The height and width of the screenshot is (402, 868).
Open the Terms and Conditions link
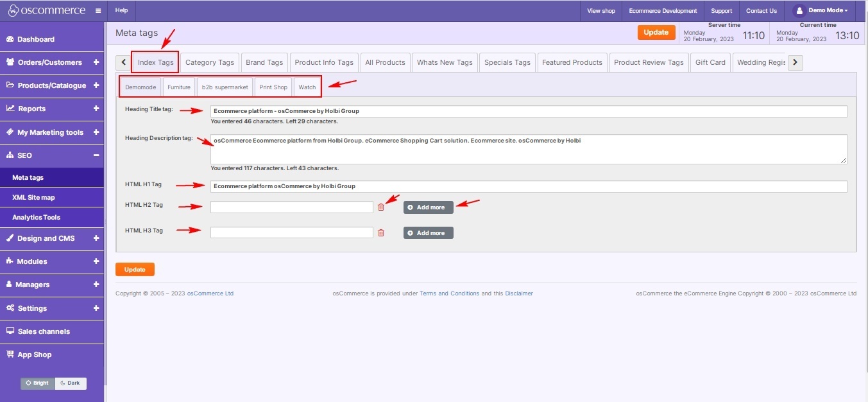click(x=449, y=293)
